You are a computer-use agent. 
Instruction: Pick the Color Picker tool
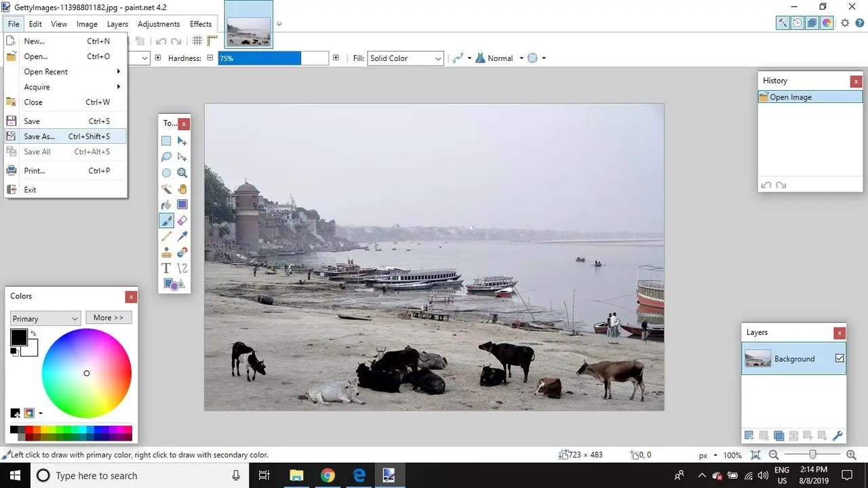[182, 236]
